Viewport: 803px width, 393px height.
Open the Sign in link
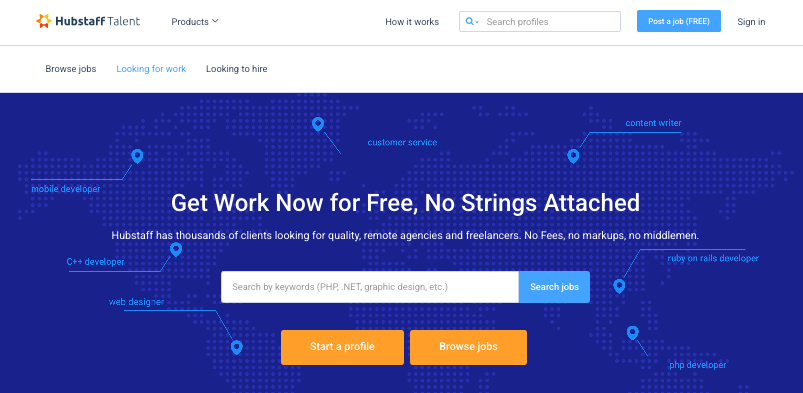[751, 22]
